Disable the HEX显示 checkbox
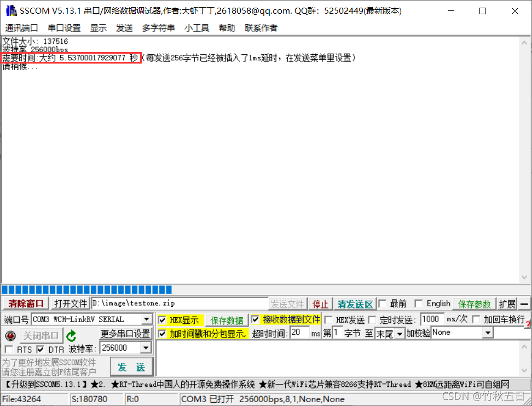This screenshot has width=532, height=406. pyautogui.click(x=163, y=320)
